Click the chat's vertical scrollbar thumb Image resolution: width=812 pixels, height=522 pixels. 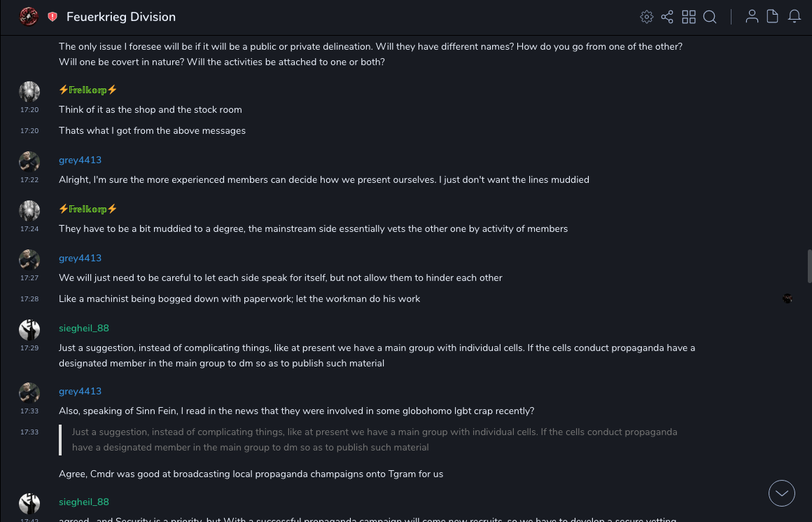point(809,266)
